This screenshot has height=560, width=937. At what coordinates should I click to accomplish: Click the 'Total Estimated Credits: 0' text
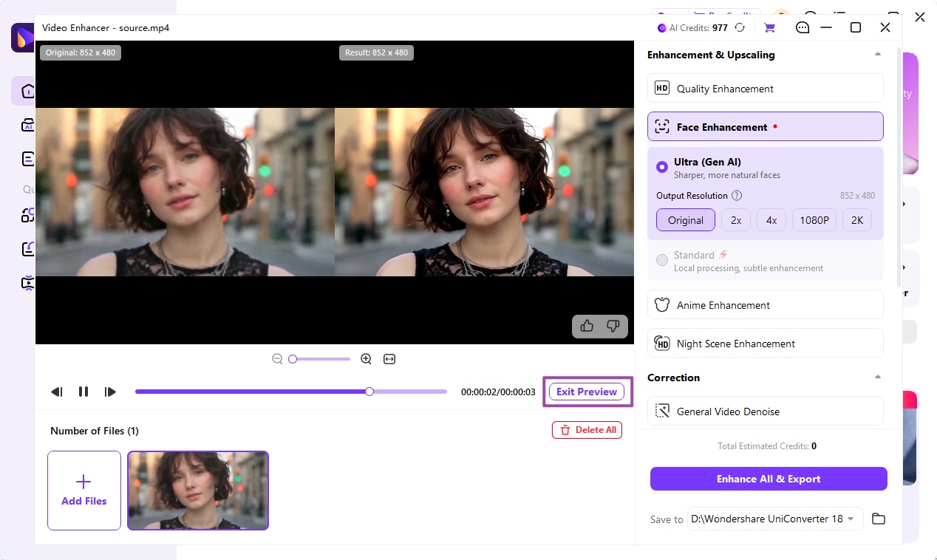click(x=767, y=446)
